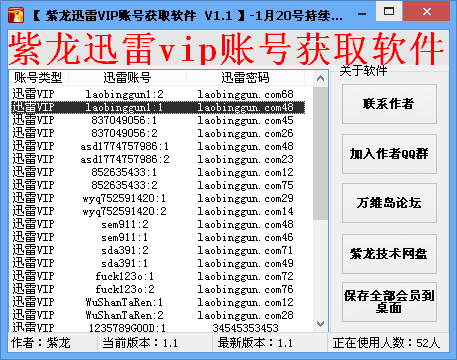Click status bar 当前版本：1.1 text
This screenshot has height=360, width=457.
[140, 343]
